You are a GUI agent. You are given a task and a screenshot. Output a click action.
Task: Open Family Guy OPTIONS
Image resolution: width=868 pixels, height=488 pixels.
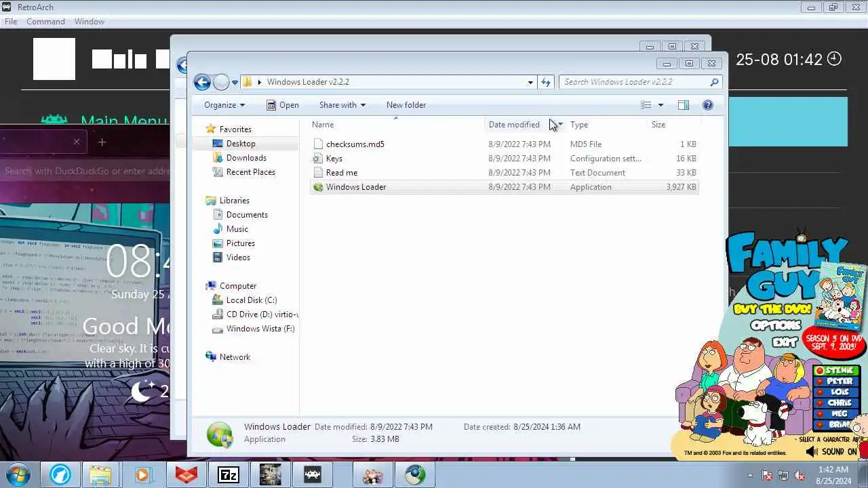[776, 326]
